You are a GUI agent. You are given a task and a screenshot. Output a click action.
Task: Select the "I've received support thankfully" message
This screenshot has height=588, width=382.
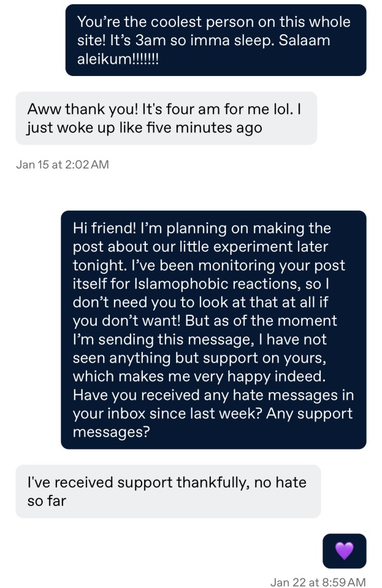pyautogui.click(x=167, y=491)
